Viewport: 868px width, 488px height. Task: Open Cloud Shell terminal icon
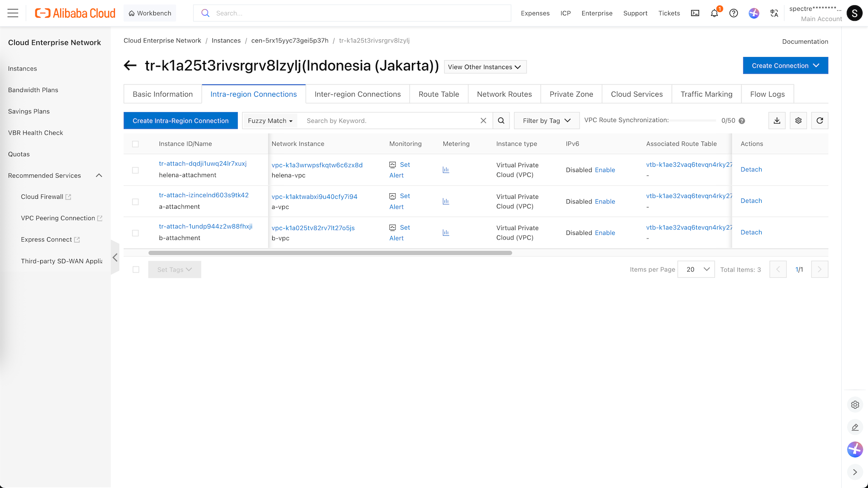click(x=695, y=13)
